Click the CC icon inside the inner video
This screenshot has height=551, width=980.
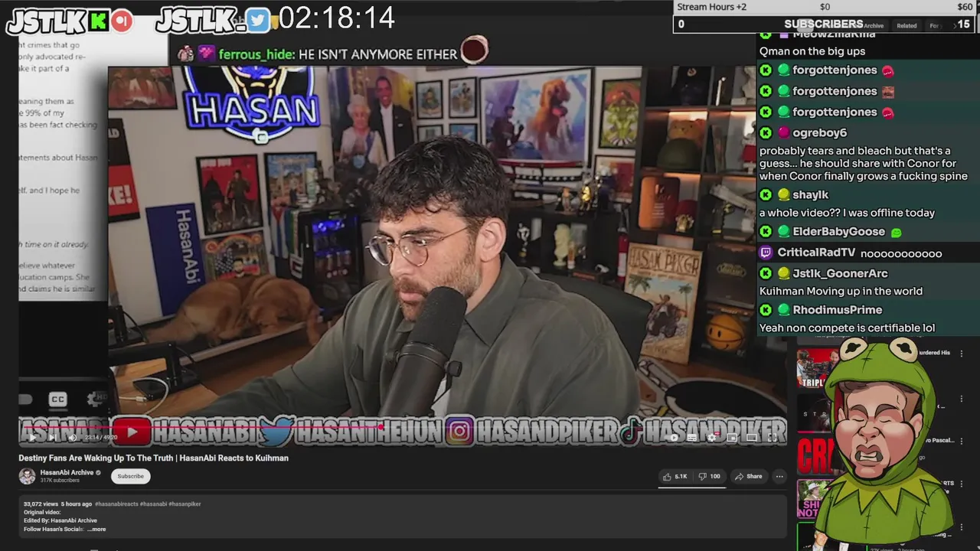pos(57,399)
